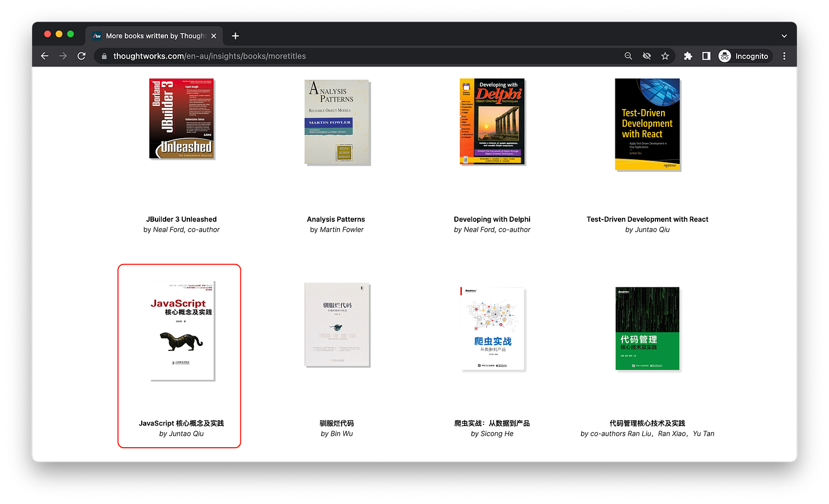
Task: Click 'by Neal Ford, co-author' under JBuilder 3
Action: (x=181, y=230)
